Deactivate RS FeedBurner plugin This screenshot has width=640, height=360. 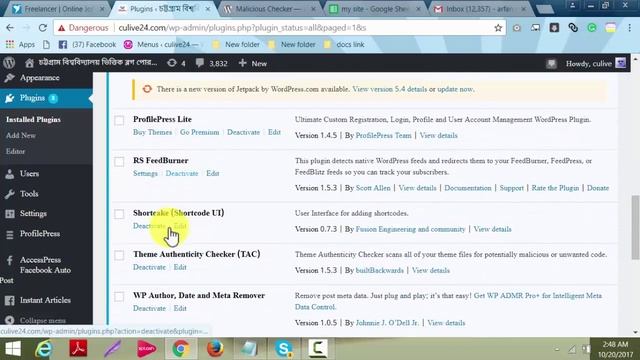pos(182,173)
